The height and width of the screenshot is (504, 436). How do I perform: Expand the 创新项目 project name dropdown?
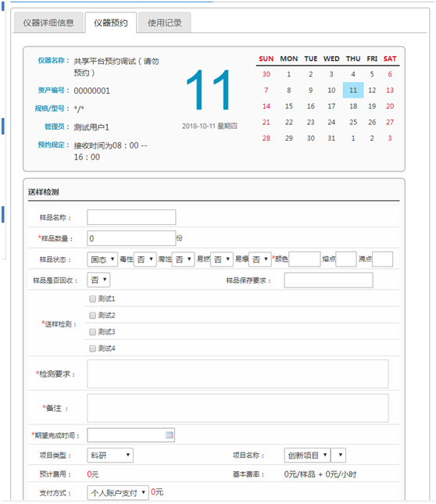(307, 455)
